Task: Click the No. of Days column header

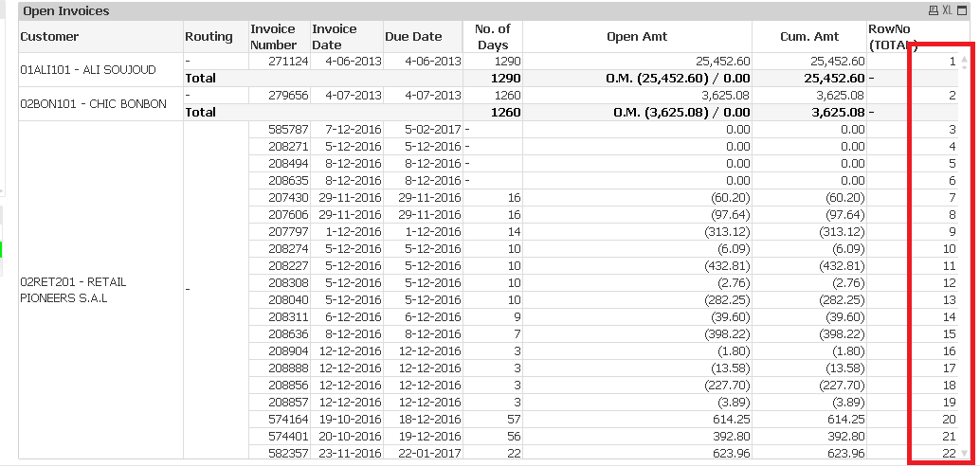Action: click(493, 37)
